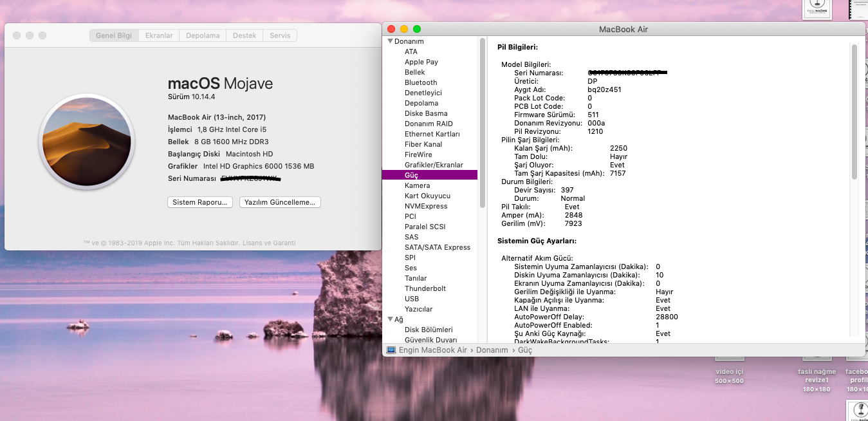
Task: Open the Bellek entry
Action: click(x=415, y=72)
